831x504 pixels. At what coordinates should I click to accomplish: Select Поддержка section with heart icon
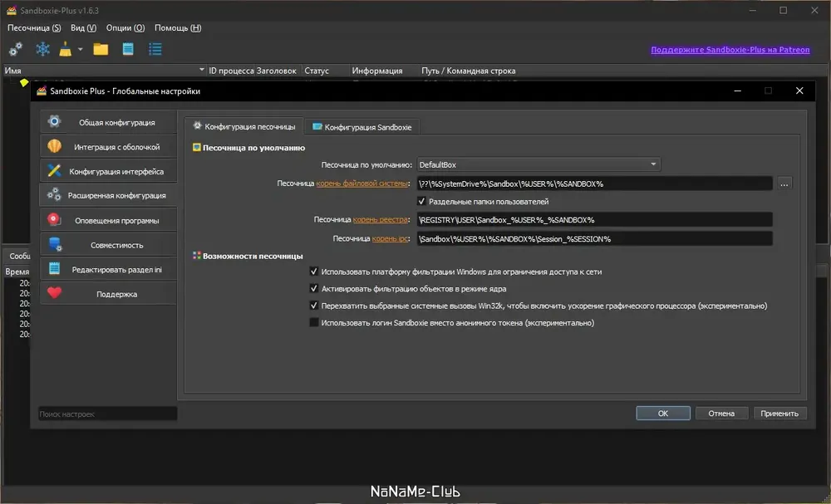coord(108,294)
